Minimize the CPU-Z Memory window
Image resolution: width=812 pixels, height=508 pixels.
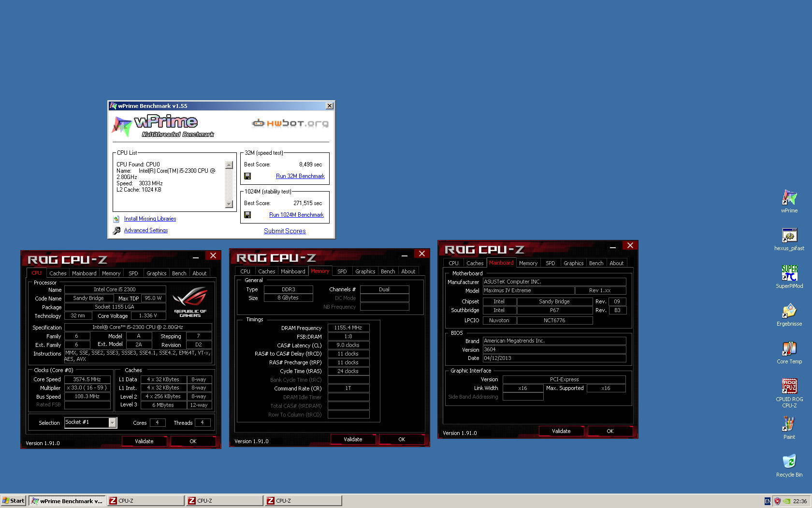405,254
